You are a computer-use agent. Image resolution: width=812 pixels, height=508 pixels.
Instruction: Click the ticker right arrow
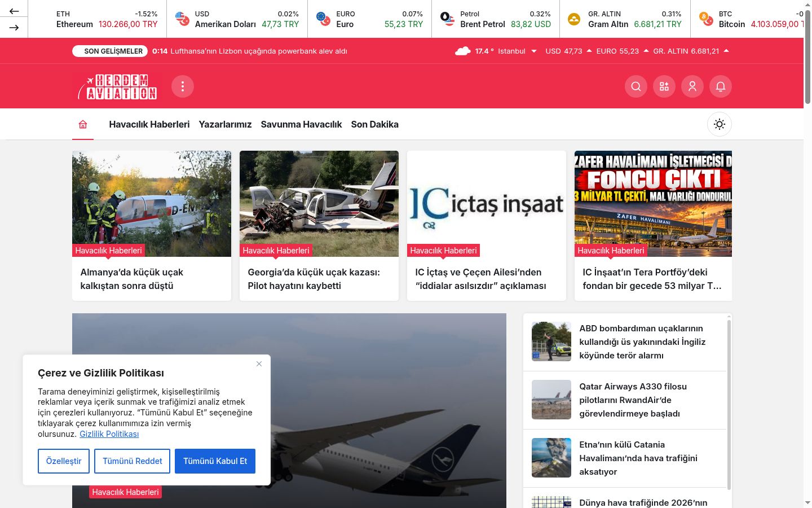click(14, 27)
